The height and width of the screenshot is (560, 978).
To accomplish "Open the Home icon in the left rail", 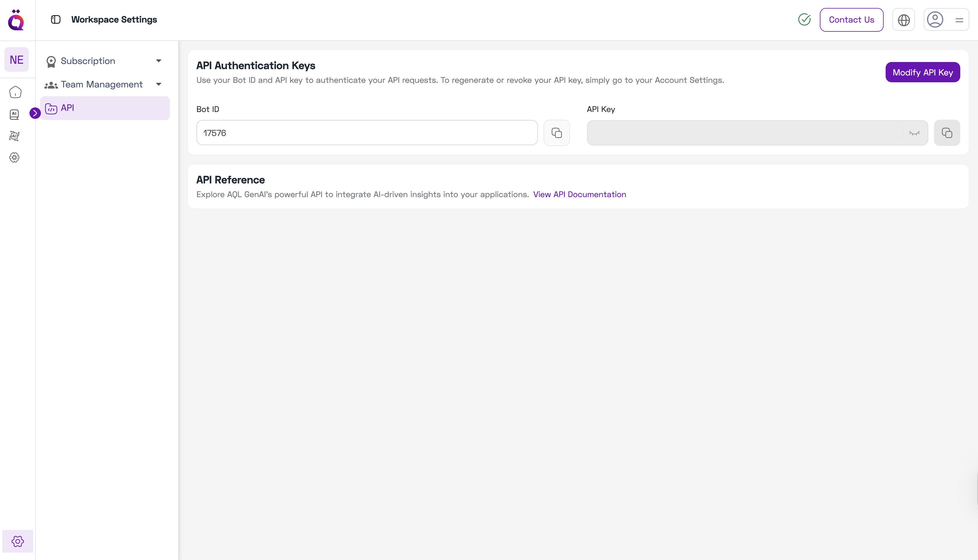I will pos(15,92).
